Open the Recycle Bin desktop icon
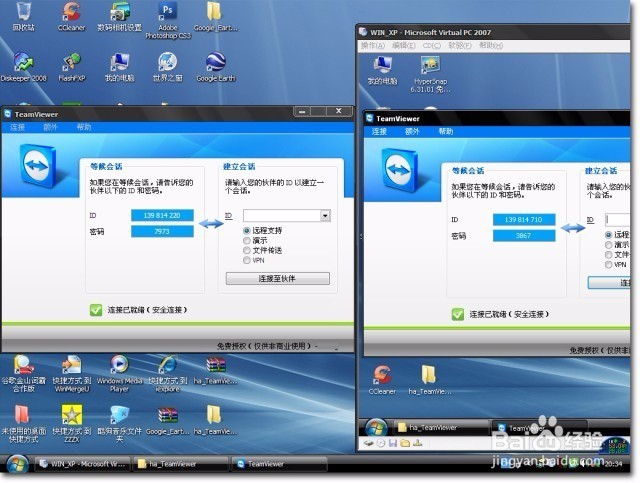Screen dimensions: 640x483 coord(23,16)
